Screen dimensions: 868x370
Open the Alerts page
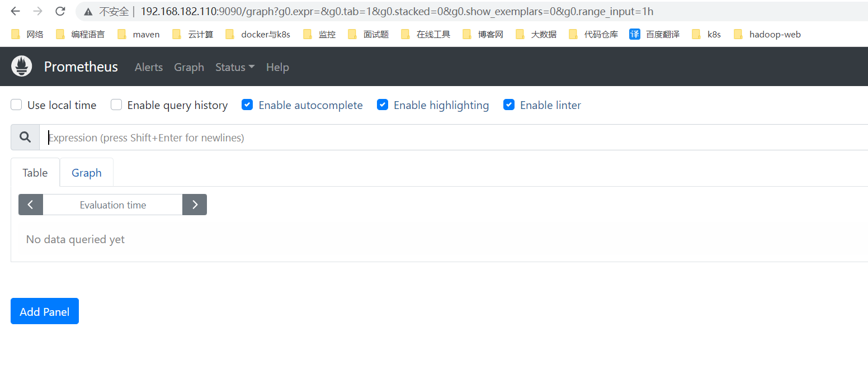(149, 67)
